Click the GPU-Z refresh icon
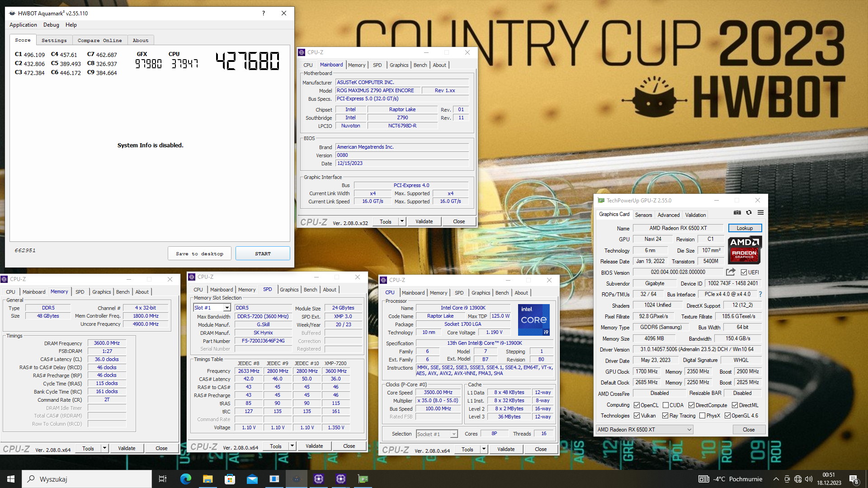The width and height of the screenshot is (868, 488). (x=749, y=213)
